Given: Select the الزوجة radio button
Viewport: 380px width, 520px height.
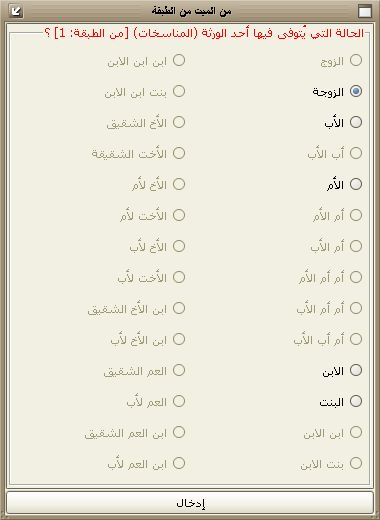Looking at the screenshot, I should tap(356, 91).
